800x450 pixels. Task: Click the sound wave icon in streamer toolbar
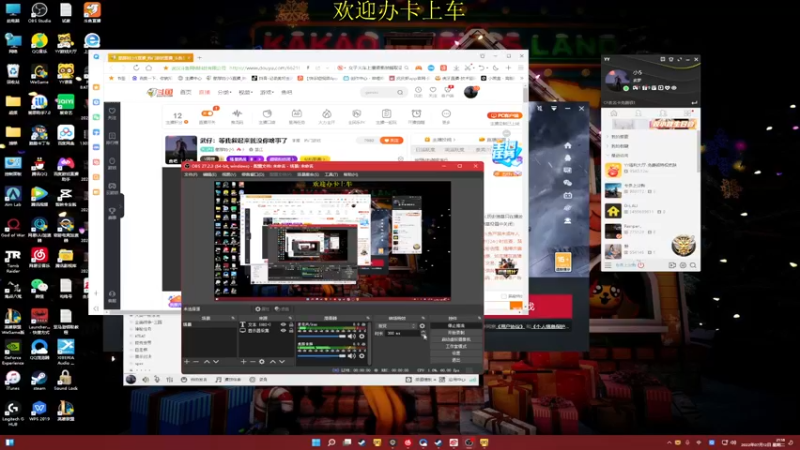(237, 113)
